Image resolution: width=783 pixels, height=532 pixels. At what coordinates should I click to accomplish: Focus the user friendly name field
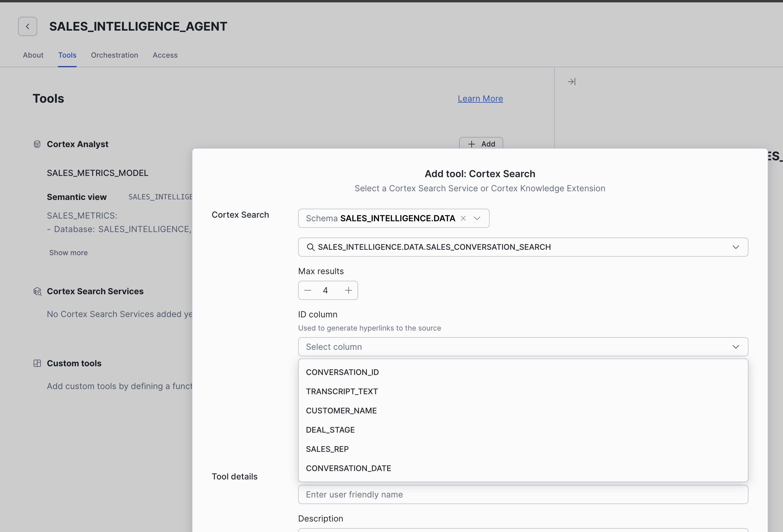point(523,494)
